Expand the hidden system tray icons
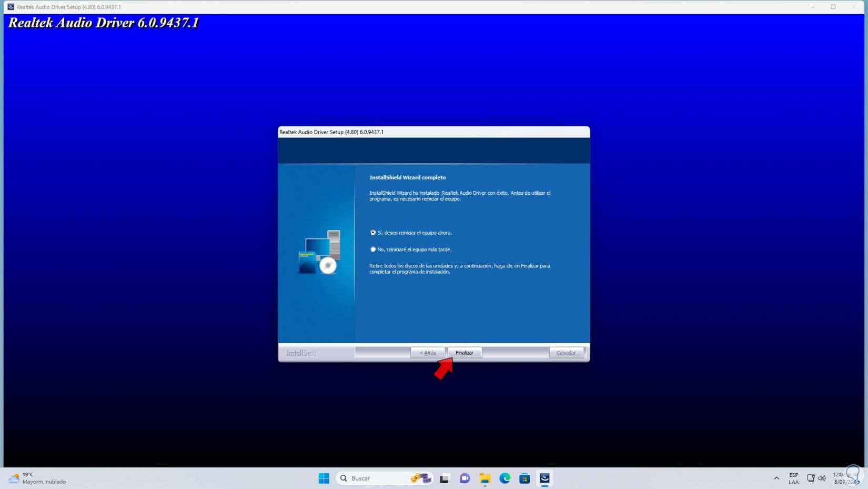The width and height of the screenshot is (868, 489). tap(776, 478)
